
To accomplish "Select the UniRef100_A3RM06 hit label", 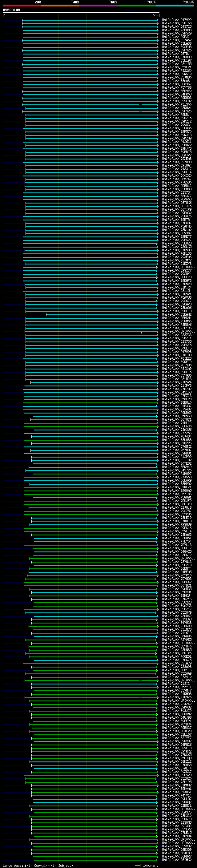I will pos(177,325).
